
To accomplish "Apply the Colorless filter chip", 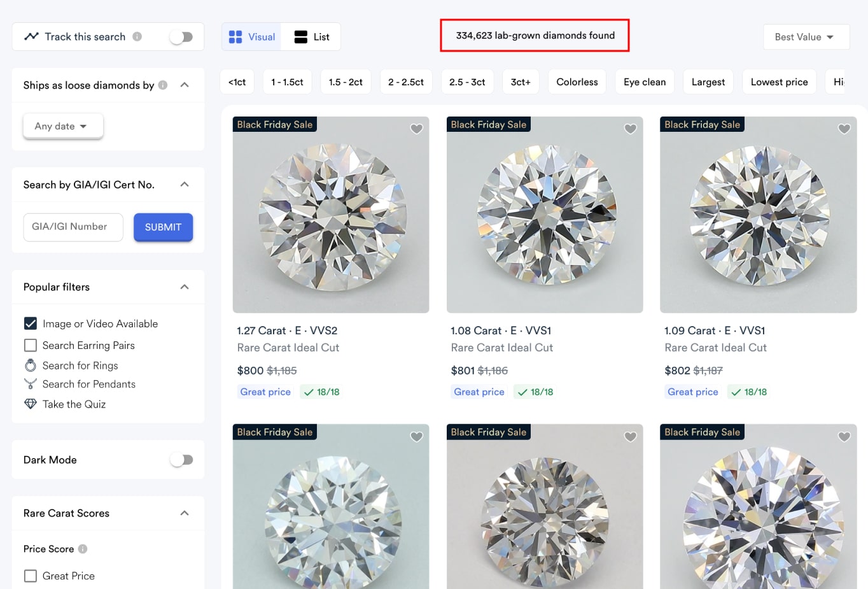I will coord(577,82).
